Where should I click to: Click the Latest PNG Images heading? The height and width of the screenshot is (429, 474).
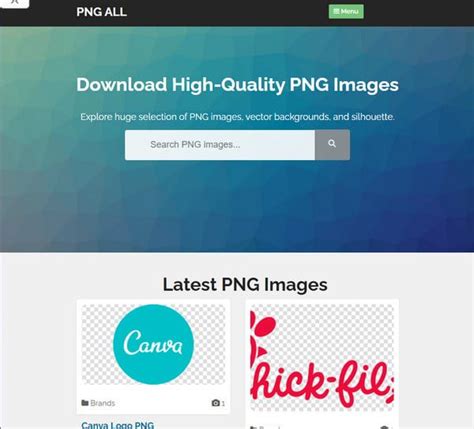(x=245, y=285)
